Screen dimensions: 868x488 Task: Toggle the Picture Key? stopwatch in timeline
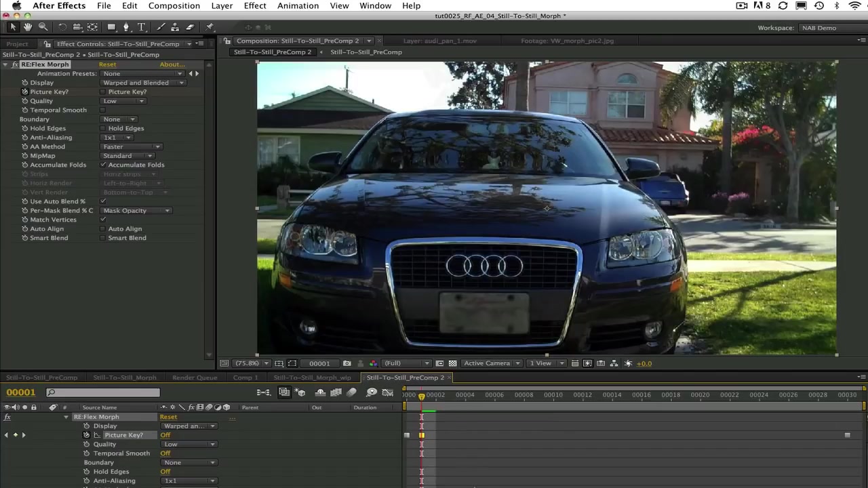pyautogui.click(x=86, y=435)
